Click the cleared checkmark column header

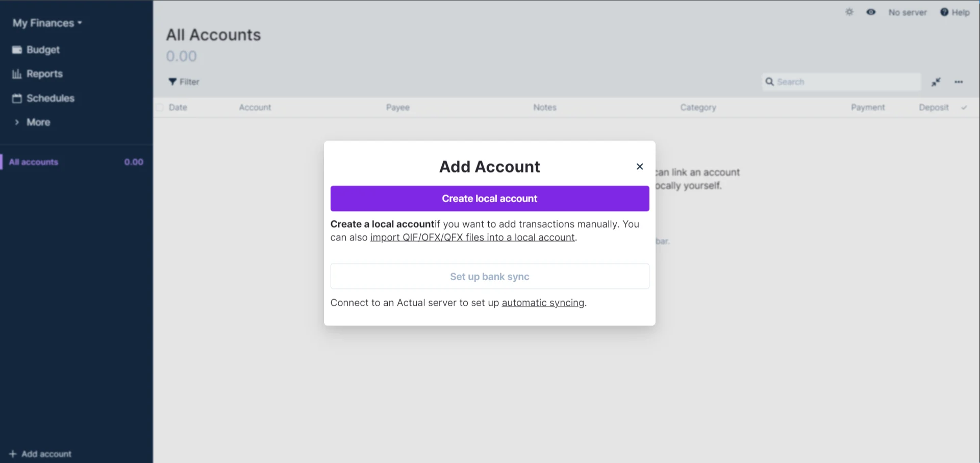[x=964, y=108]
